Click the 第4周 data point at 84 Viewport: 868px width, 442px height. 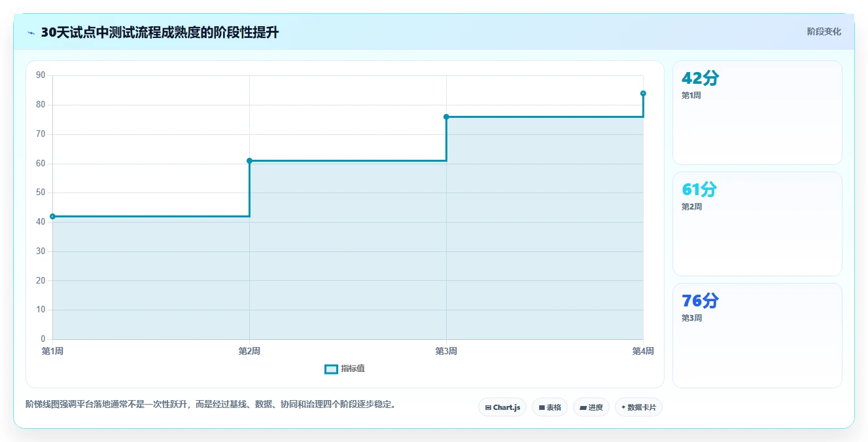[643, 93]
